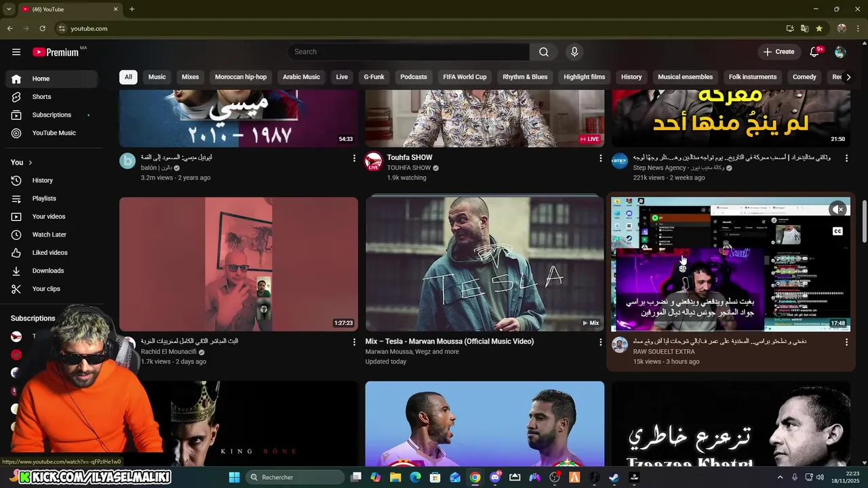
Task: Toggle captions CC on preview video
Action: (x=837, y=231)
